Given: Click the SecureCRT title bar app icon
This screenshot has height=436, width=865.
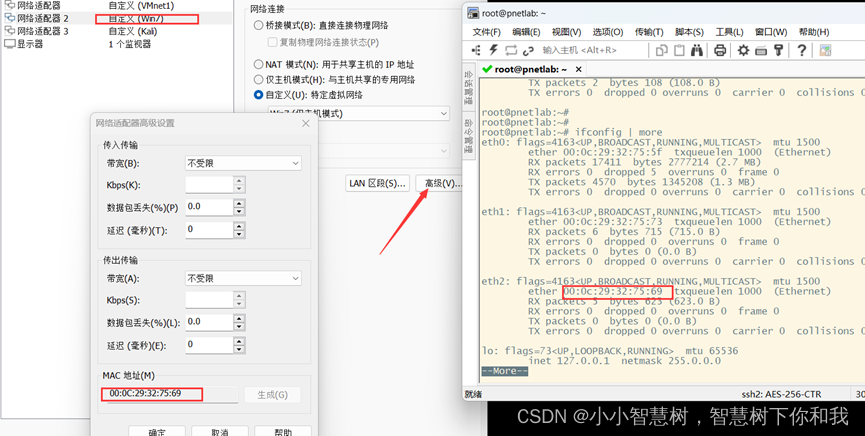Looking at the screenshot, I should 473,13.
